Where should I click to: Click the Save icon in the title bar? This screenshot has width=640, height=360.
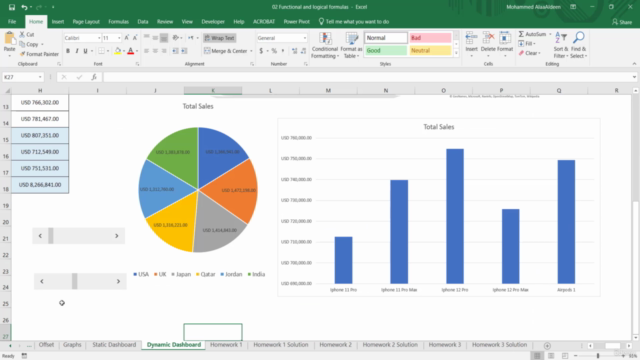coord(11,7)
